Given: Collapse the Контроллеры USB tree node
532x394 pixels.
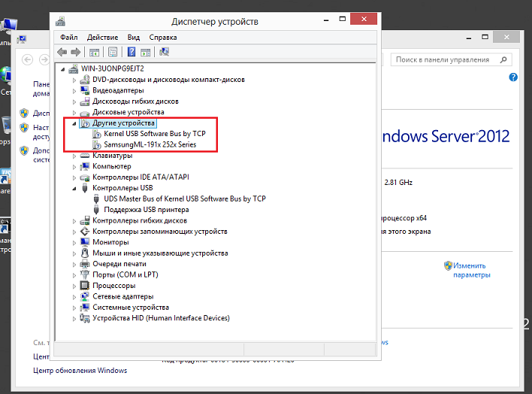Looking at the screenshot, I should 74,188.
